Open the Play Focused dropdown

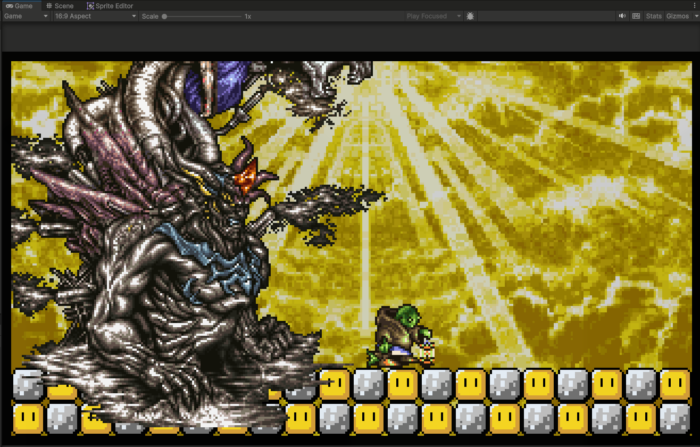point(434,16)
